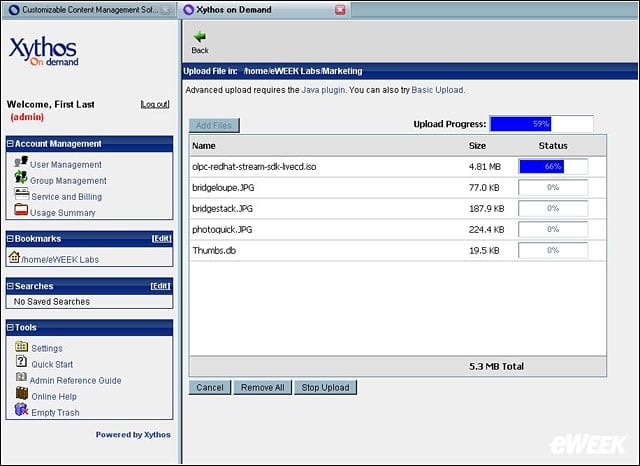Viewport: 640px width, 466px height.
Task: Collapse the Searches section
Action: (10, 286)
